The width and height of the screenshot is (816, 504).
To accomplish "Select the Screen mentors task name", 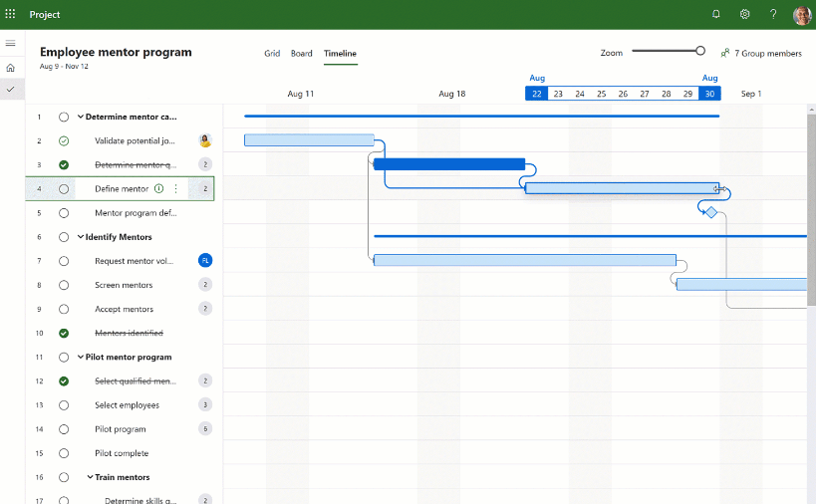I will click(x=124, y=285).
